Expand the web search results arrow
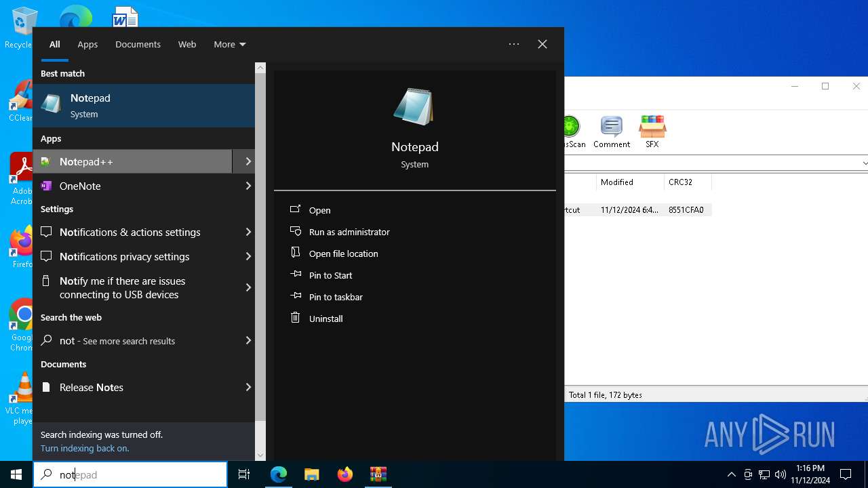Screen dimensions: 868x488 pos(248,340)
